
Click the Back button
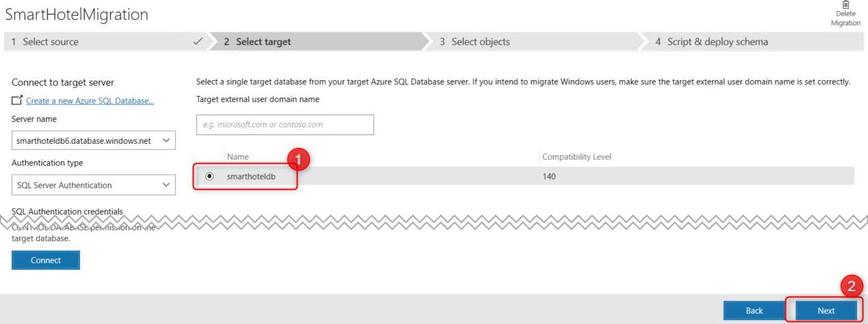tap(754, 310)
